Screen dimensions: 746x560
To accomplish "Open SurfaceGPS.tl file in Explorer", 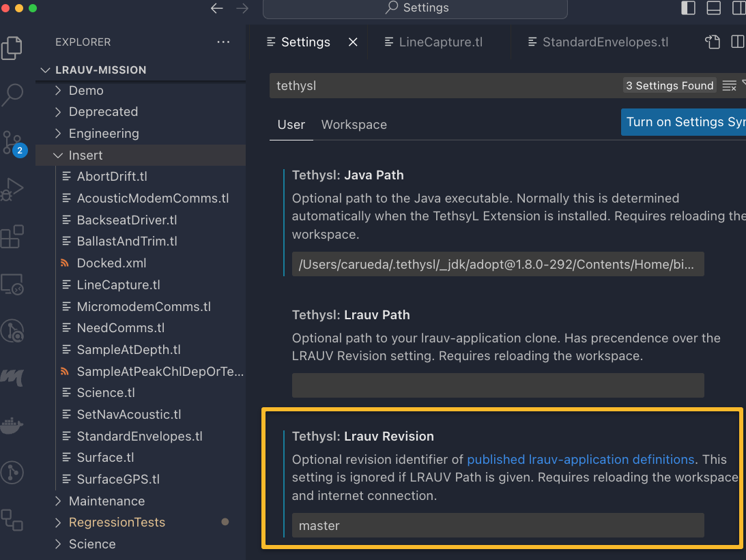I will pyautogui.click(x=118, y=480).
